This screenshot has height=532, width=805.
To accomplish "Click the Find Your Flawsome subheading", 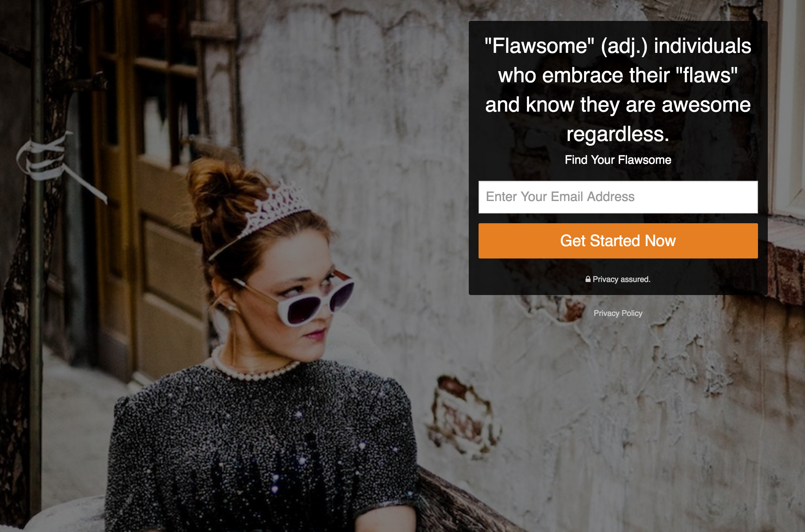I will [x=618, y=160].
